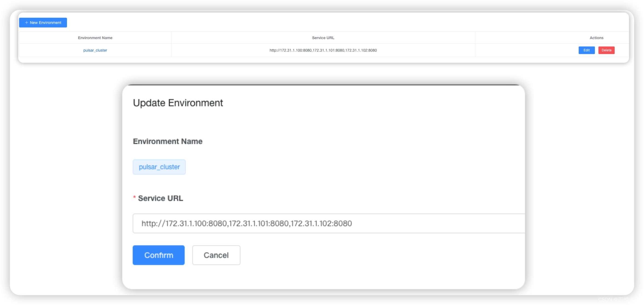Click the Environment Name column header
Viewport: 644px width, 305px height.
95,38
